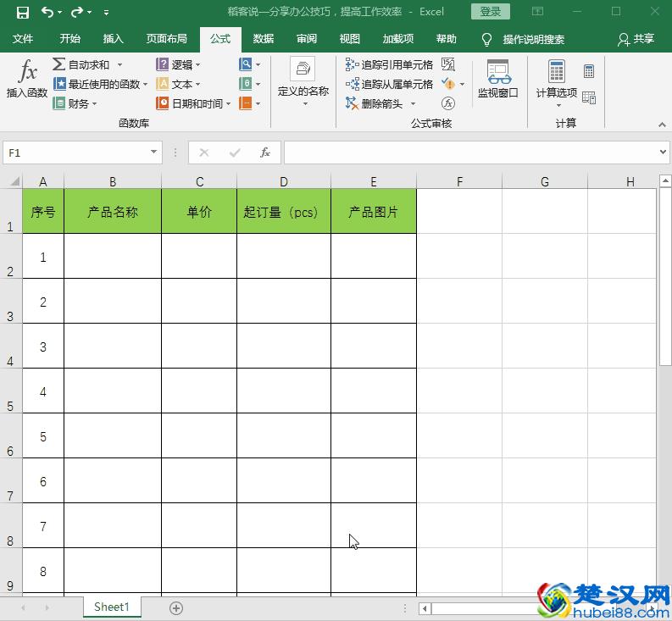The height and width of the screenshot is (621, 672).
Task: Switch to the 开始 tab
Action: 69,39
